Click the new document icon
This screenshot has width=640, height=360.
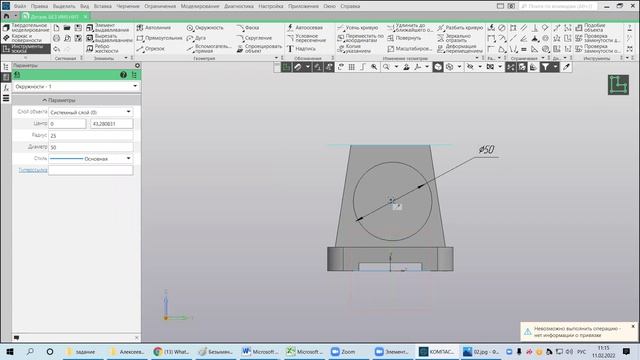[56, 27]
